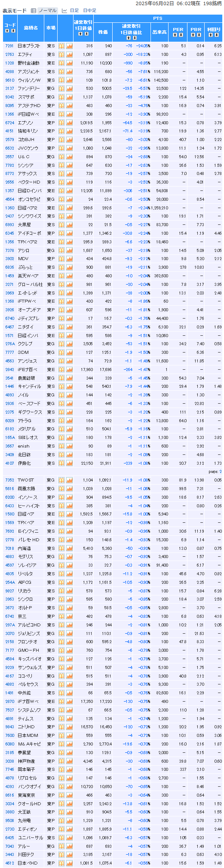224x868 pixels.
Task: Switch display mode to ノーマル
Action: (x=47, y=10)
